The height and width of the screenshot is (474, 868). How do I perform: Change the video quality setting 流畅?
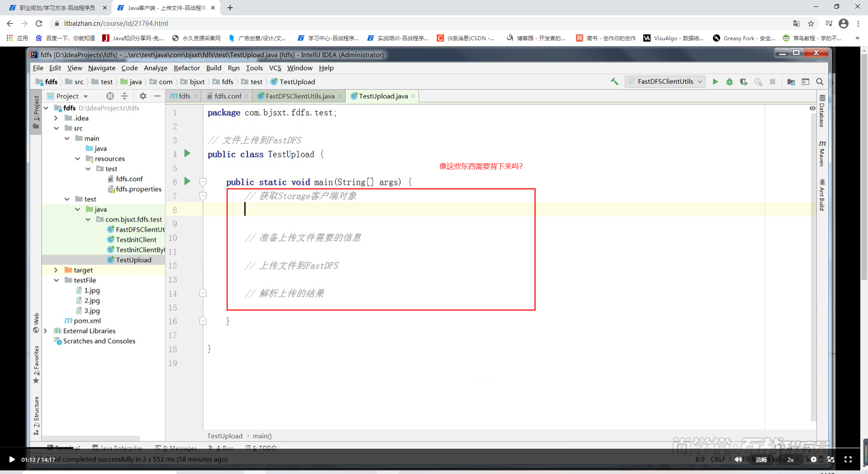coord(761,460)
